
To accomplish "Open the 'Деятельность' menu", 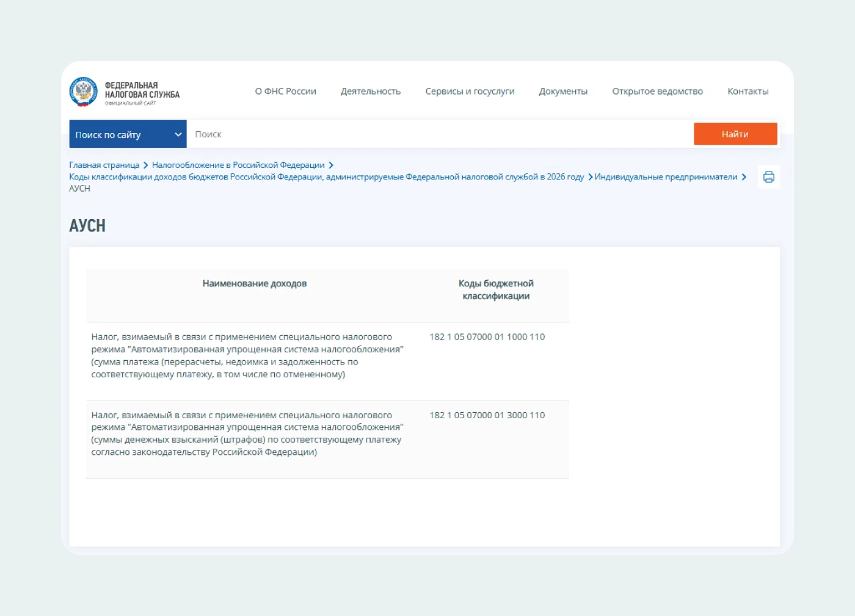I will (x=370, y=92).
